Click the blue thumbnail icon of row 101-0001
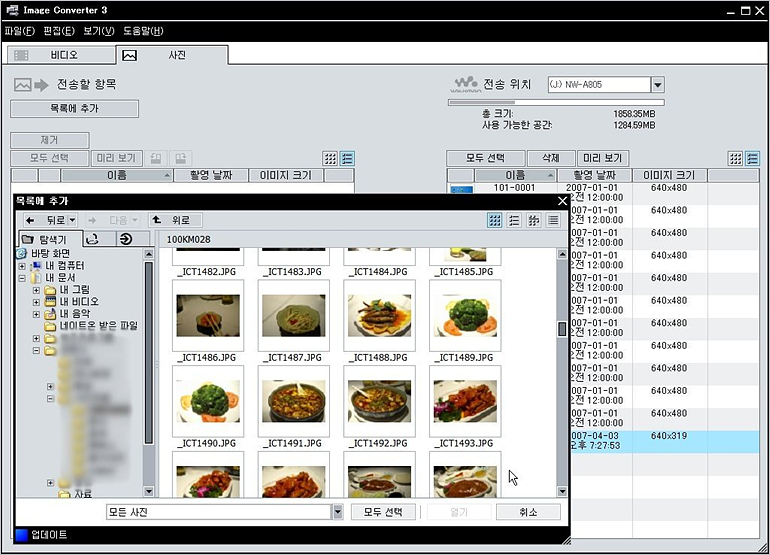Screen dimensions: 770x555 click(462, 190)
